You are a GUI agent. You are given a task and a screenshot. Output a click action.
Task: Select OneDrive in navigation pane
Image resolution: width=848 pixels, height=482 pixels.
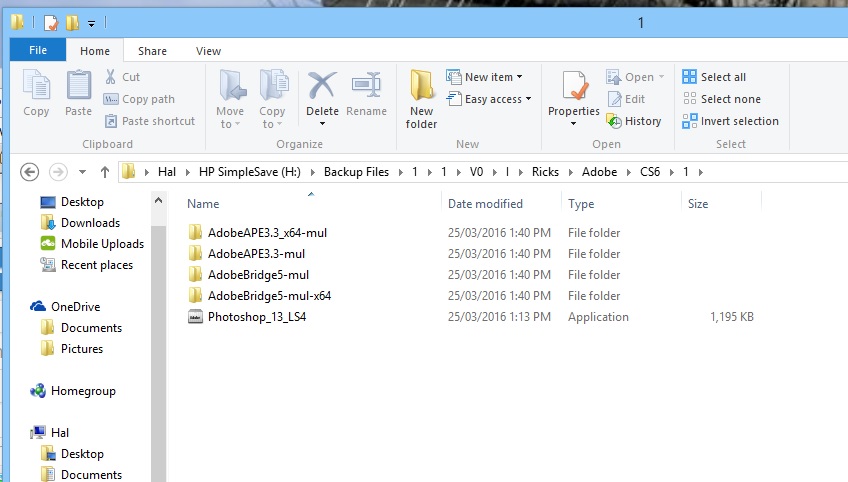[x=76, y=307]
